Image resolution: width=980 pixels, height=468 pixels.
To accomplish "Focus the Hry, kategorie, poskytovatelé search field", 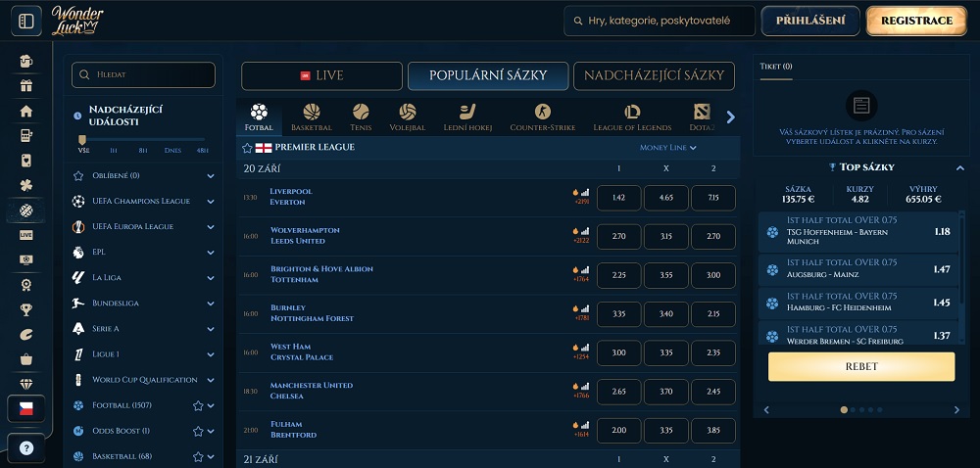I will coord(660,21).
